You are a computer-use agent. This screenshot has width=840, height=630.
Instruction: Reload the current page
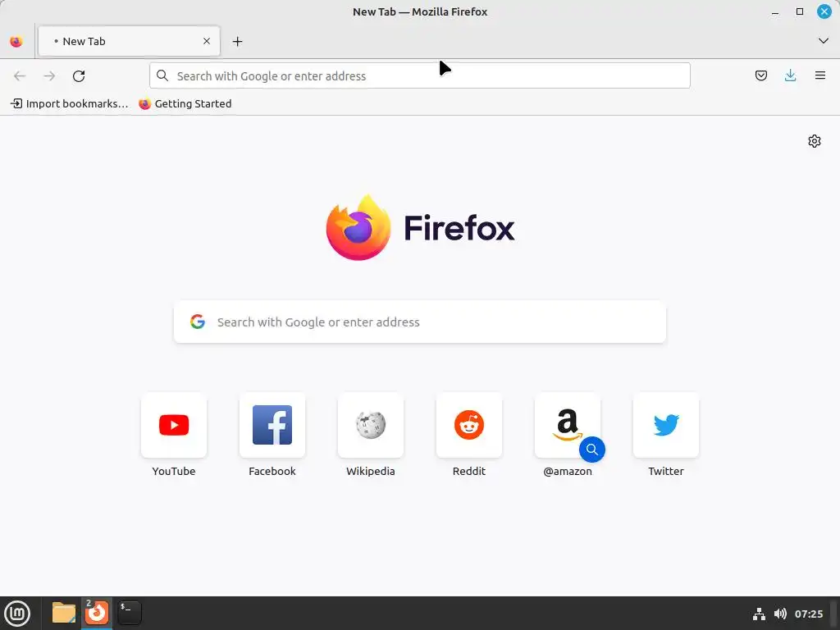click(79, 76)
